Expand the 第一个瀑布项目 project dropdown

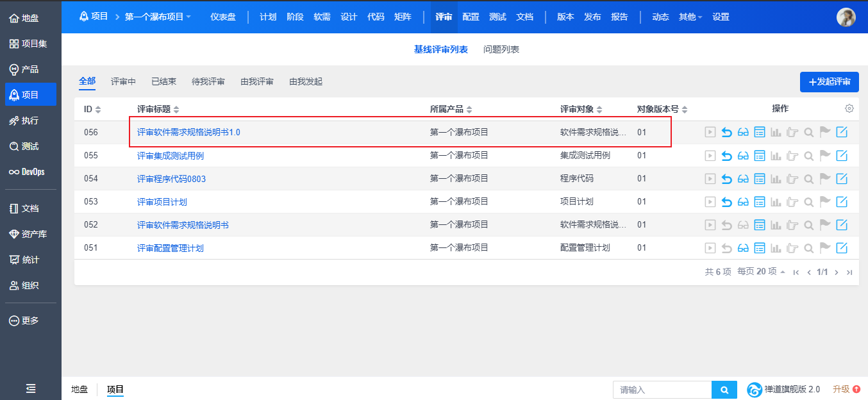(158, 17)
